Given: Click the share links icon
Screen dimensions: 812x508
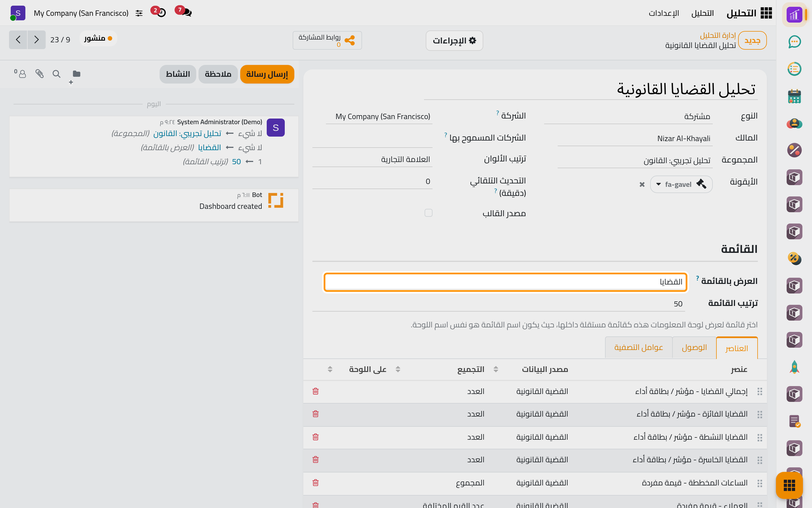Looking at the screenshot, I should (x=349, y=40).
